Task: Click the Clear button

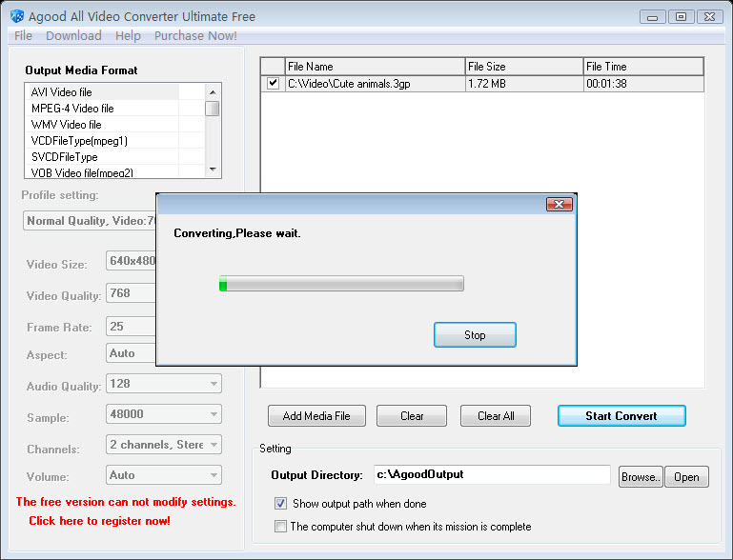Action: (412, 415)
